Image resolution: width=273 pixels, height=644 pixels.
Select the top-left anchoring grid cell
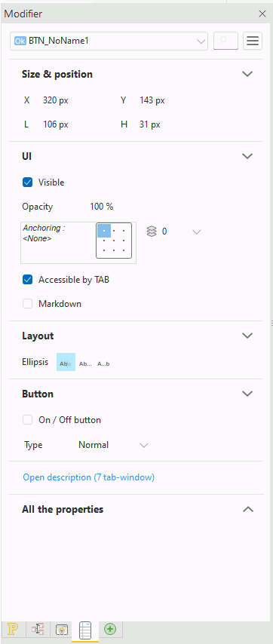pos(104,231)
